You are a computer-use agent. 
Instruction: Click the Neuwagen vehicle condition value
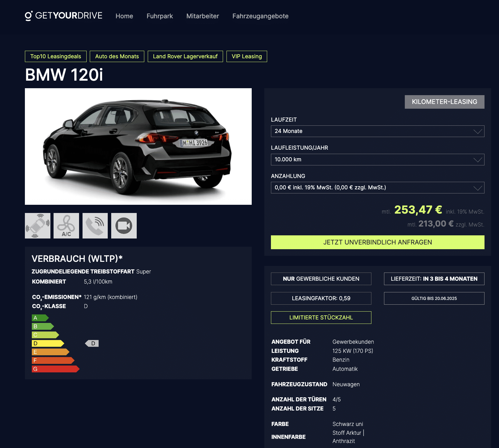346,384
